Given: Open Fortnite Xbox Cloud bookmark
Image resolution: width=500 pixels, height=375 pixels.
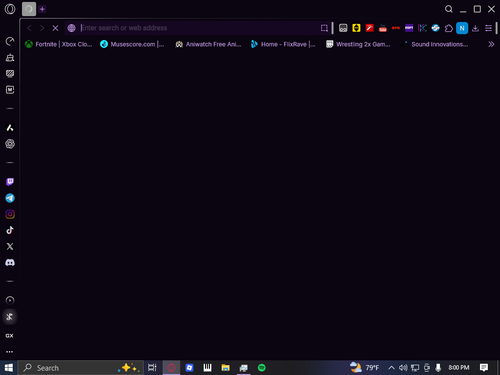Looking at the screenshot, I should click(59, 44).
